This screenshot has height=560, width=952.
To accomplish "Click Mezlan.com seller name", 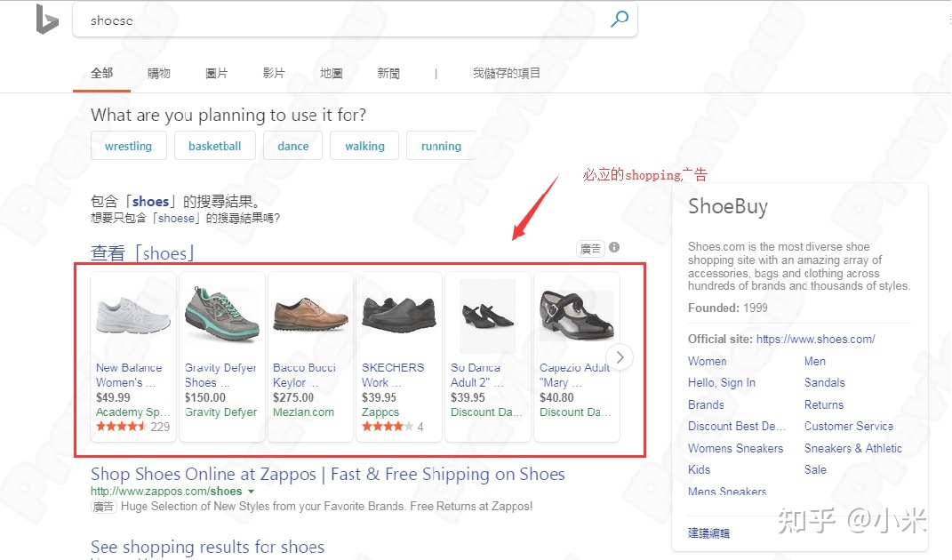I will (x=304, y=412).
